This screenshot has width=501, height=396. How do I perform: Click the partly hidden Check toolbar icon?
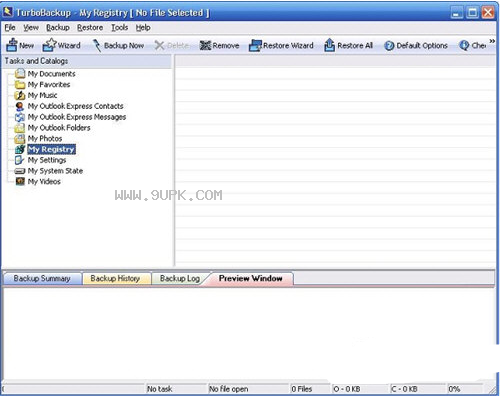click(x=464, y=45)
